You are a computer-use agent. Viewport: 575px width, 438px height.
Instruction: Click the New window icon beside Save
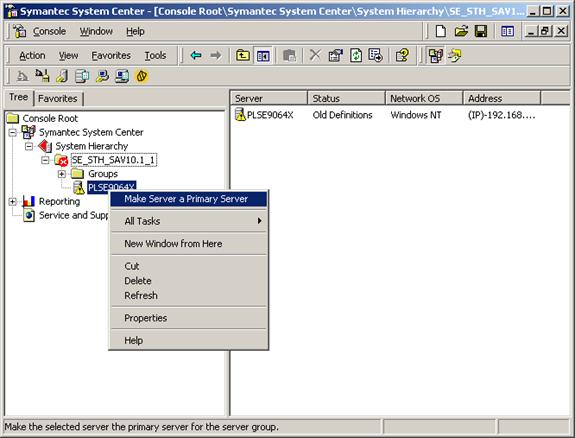[x=507, y=31]
